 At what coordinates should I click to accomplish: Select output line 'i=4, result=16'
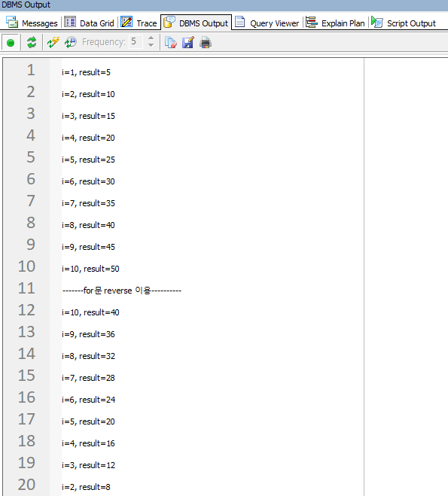[x=88, y=443]
